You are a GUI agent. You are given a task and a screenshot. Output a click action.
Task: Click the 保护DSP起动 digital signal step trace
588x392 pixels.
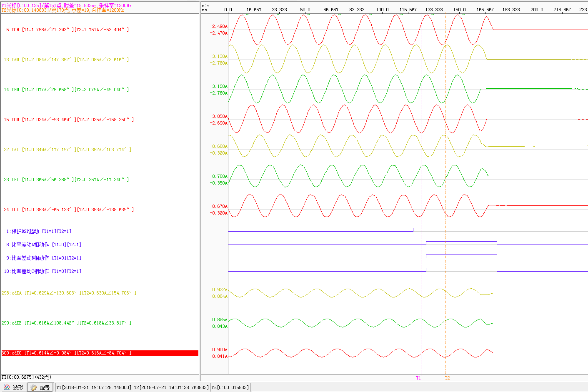(408, 230)
